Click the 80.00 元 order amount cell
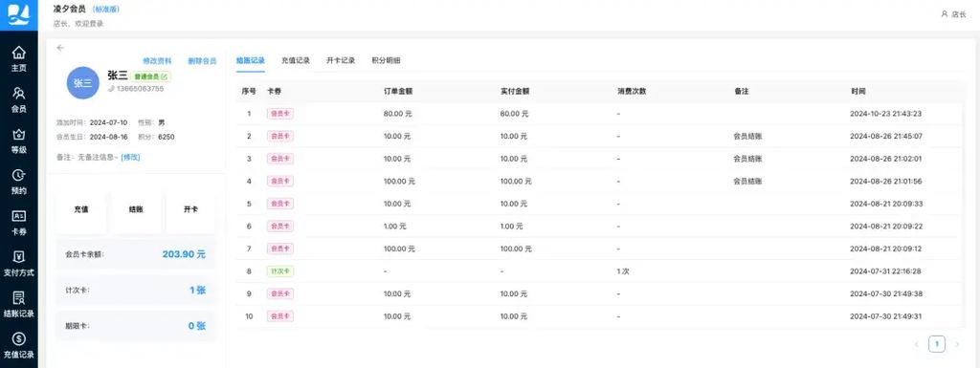This screenshot has width=980, height=368. 397,114
